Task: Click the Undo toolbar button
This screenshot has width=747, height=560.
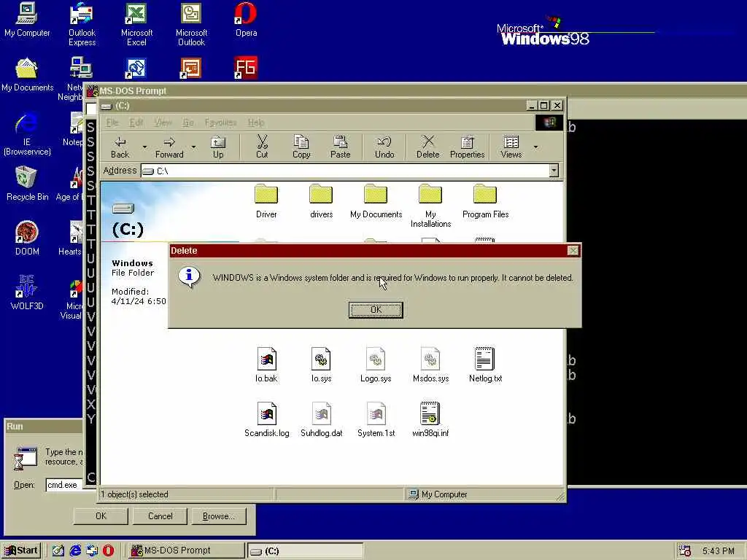Action: (384, 147)
